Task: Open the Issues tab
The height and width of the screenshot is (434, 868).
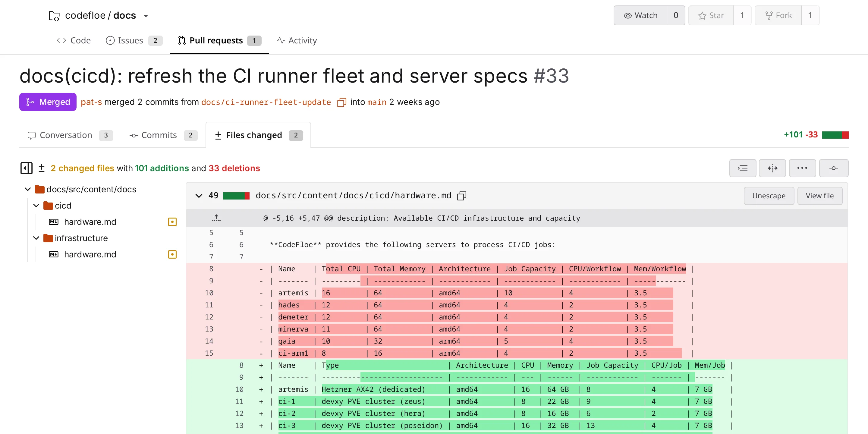Action: 134,40
